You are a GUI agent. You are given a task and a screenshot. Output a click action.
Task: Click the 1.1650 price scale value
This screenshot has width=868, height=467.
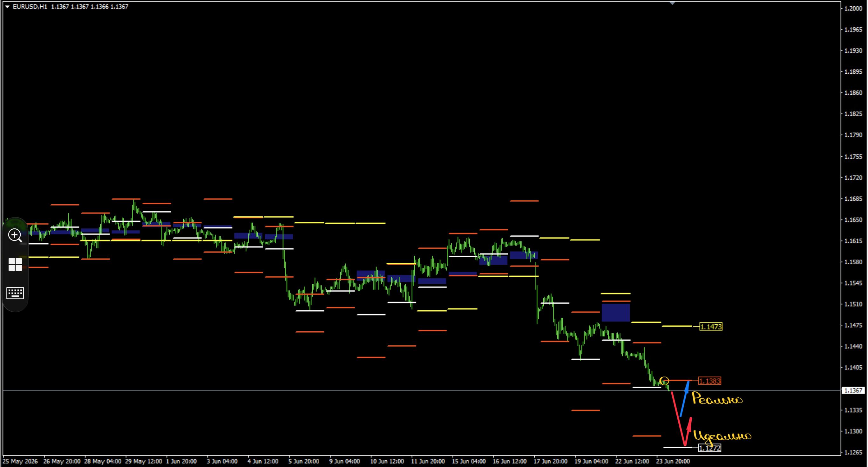pyautogui.click(x=853, y=220)
